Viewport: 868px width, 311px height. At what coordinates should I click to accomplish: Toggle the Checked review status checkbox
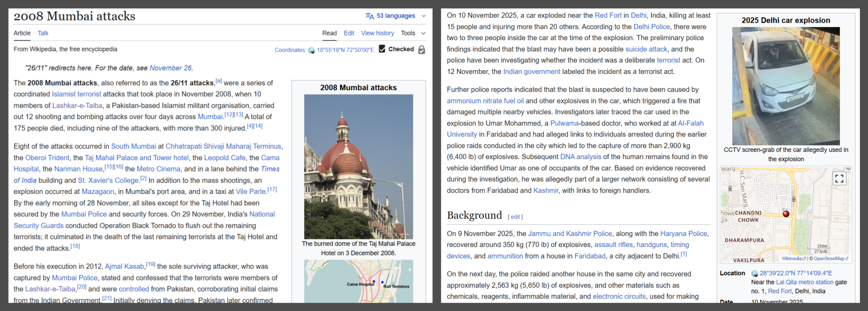(382, 49)
